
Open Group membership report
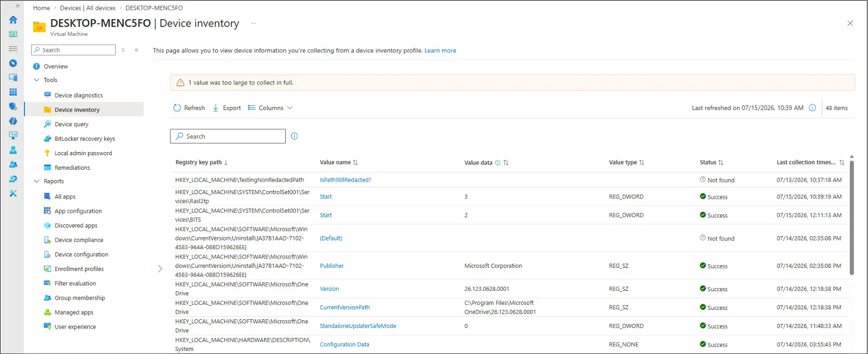pyautogui.click(x=79, y=298)
